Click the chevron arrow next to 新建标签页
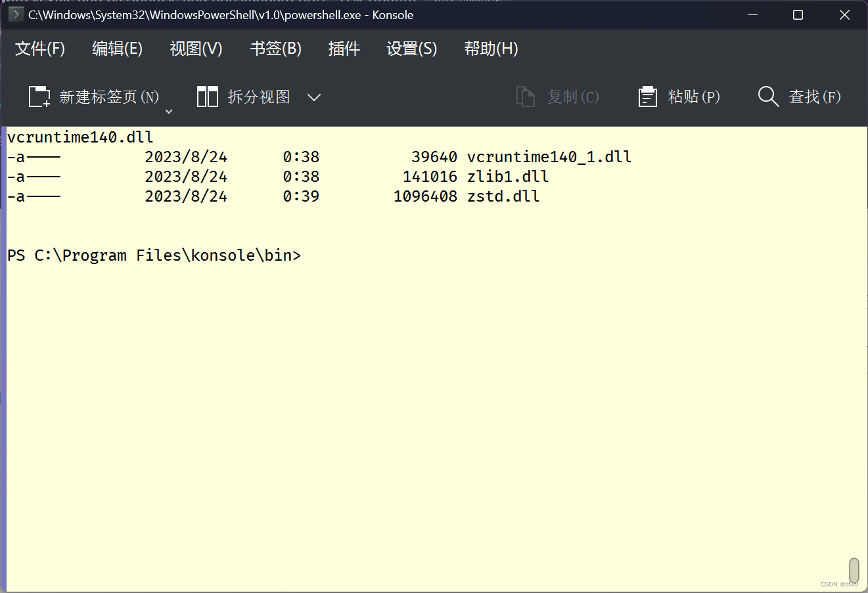Viewport: 868px width, 593px height. tap(169, 112)
